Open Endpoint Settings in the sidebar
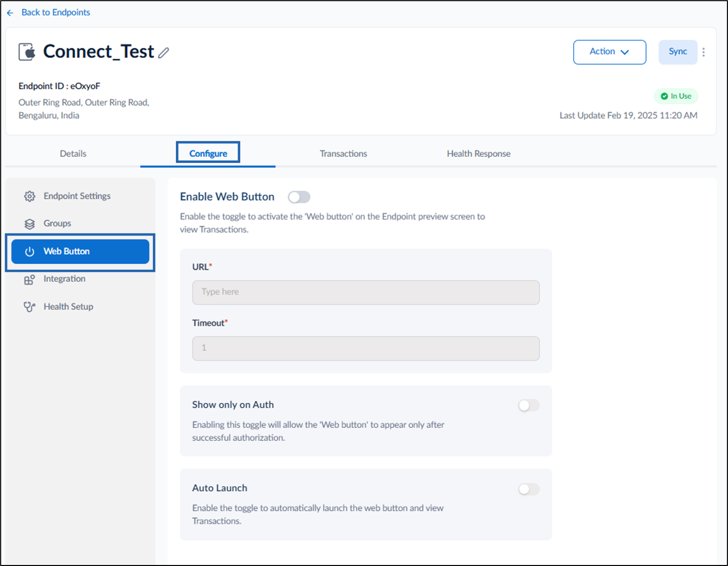 click(x=80, y=196)
